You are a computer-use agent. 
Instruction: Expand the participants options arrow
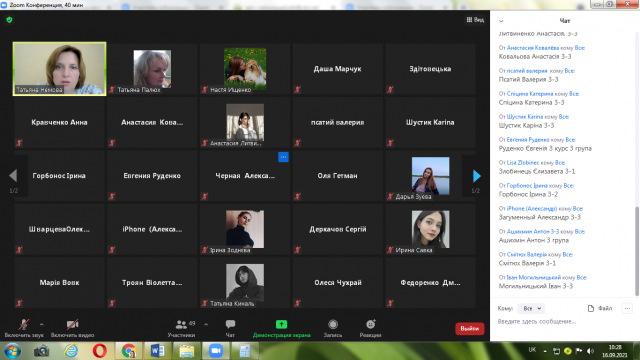click(x=206, y=324)
